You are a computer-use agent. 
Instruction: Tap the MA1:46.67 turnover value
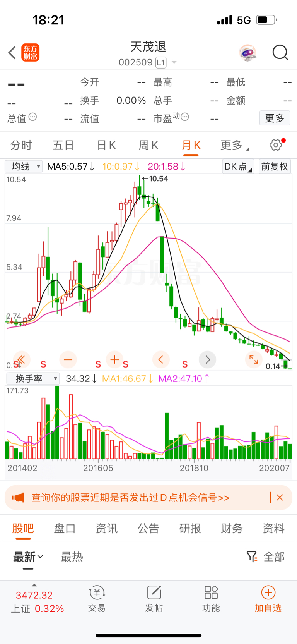point(128,378)
